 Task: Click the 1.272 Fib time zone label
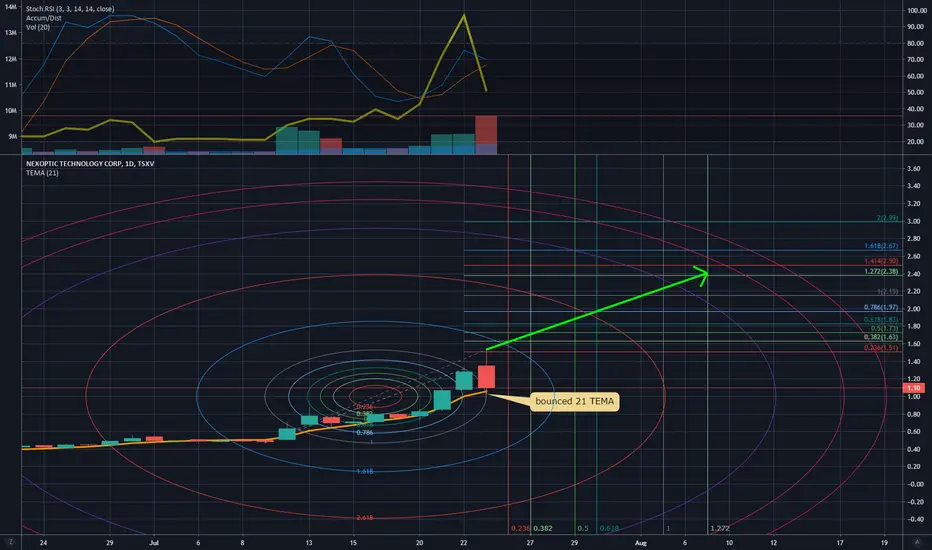pyautogui.click(x=720, y=528)
